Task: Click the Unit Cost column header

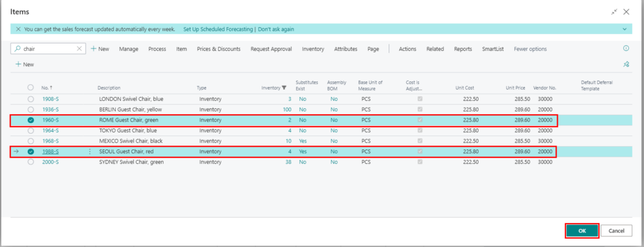Action: tap(465, 88)
